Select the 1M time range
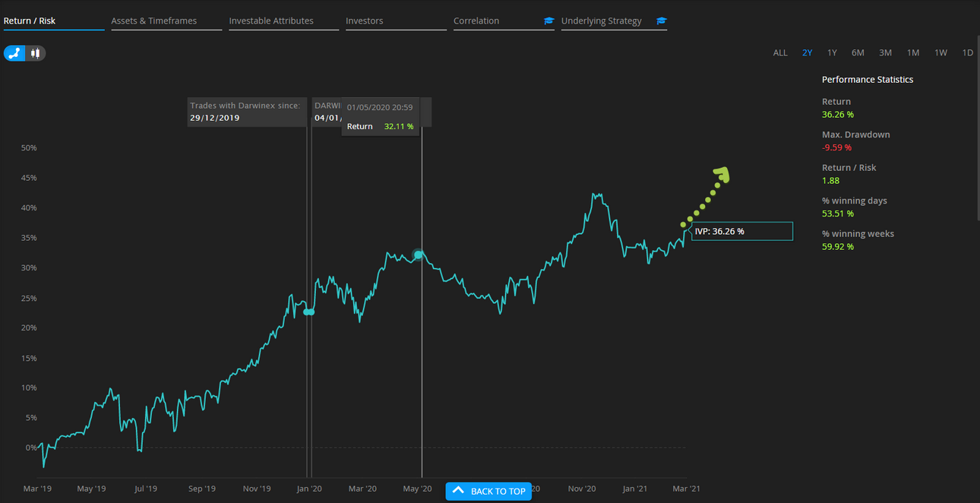Image resolution: width=980 pixels, height=503 pixels. (913, 52)
